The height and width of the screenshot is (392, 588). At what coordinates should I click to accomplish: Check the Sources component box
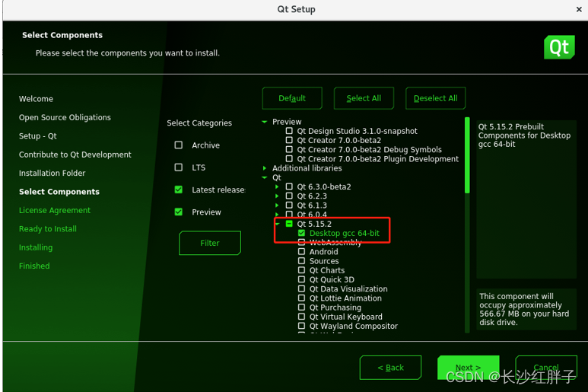(x=301, y=261)
